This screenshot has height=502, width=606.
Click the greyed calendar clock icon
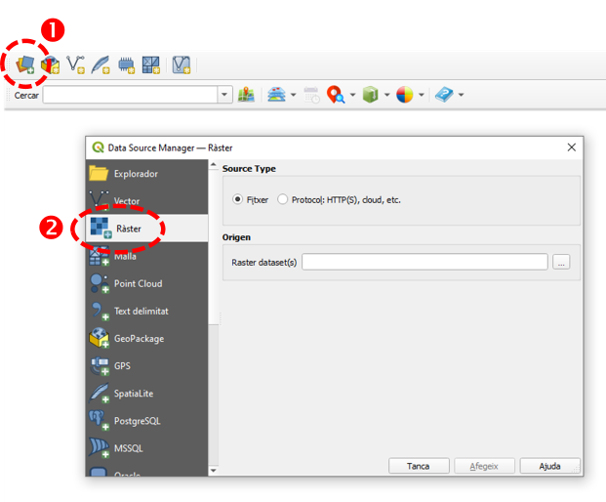click(x=311, y=95)
